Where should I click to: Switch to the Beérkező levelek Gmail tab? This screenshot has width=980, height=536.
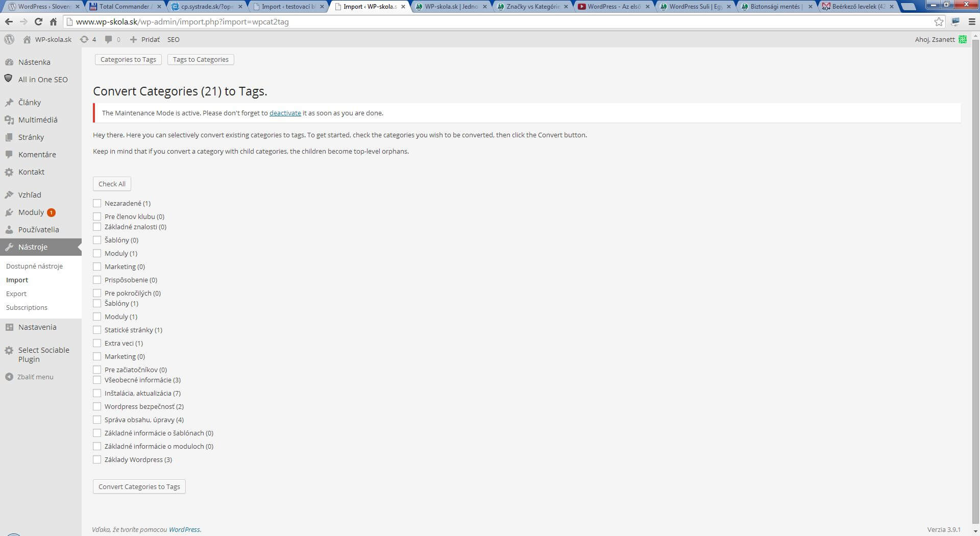(858, 7)
